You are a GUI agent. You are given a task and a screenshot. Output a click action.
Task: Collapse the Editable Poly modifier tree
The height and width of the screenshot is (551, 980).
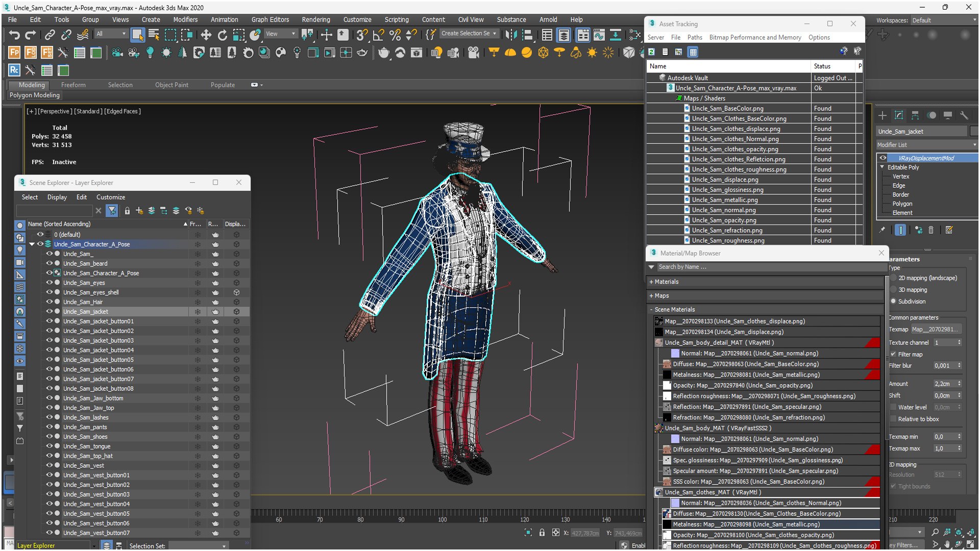pyautogui.click(x=882, y=167)
